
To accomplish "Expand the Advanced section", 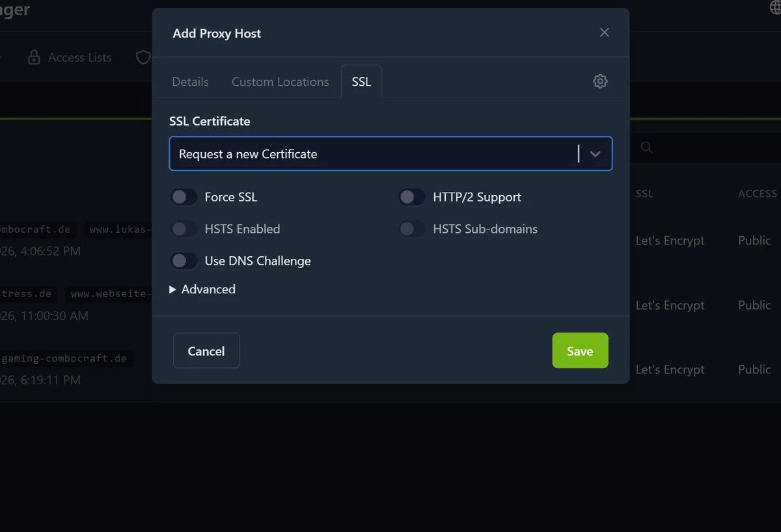I will pos(202,289).
